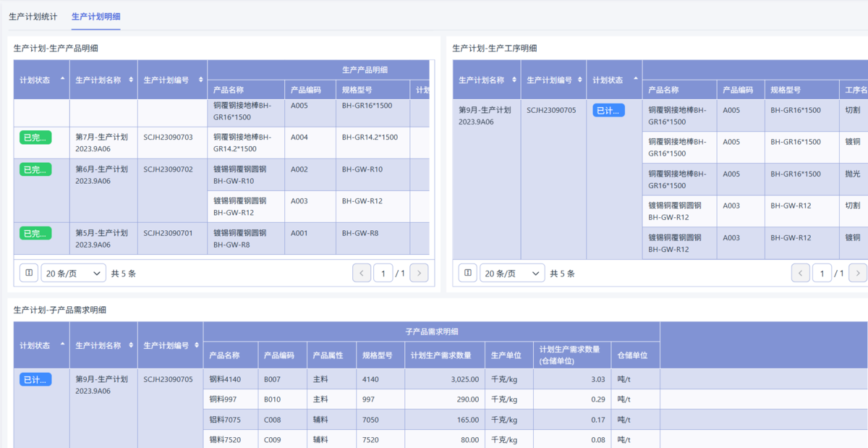Sort 生产计划编号 column in 子产品需求明细 table
The width and height of the screenshot is (868, 448).
coord(197,346)
